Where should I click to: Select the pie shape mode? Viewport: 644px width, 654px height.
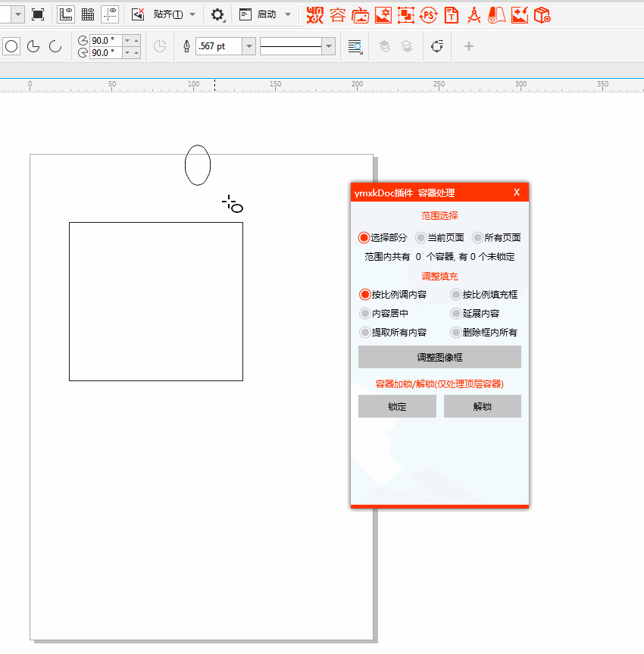(33, 46)
